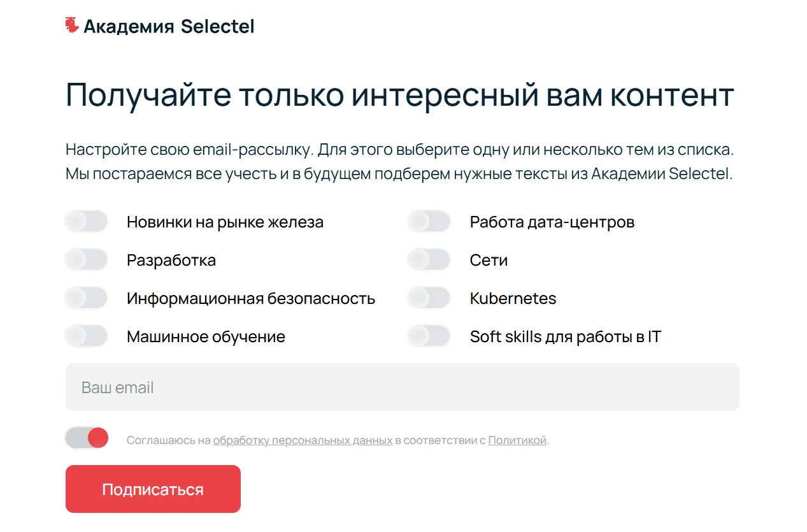The height and width of the screenshot is (532, 807).
Task: Disable the personal data consent toggle
Action: click(x=87, y=438)
